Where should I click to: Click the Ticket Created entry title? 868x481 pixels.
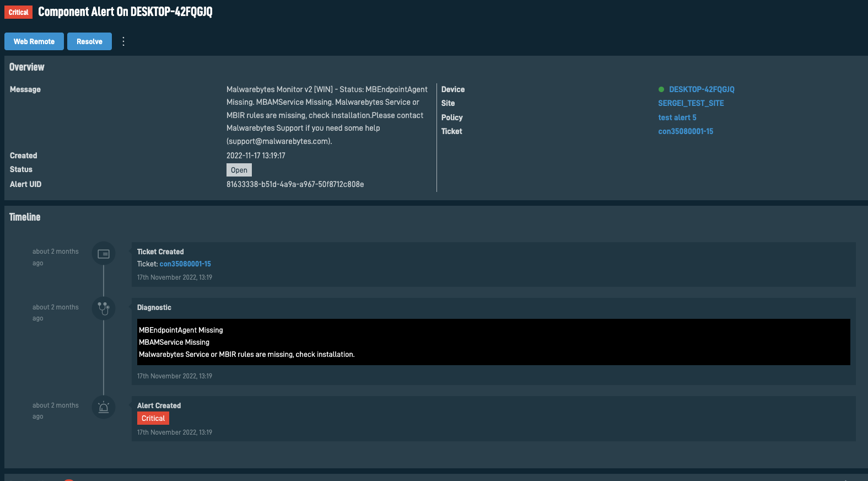(x=160, y=252)
